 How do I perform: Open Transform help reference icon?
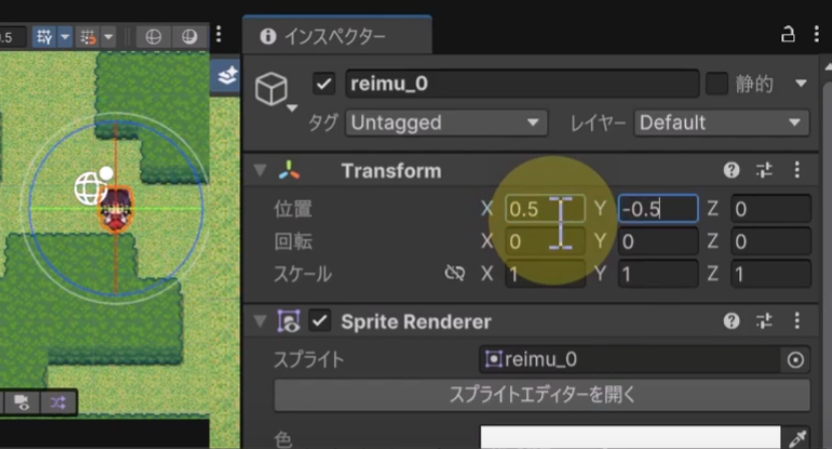(x=731, y=170)
